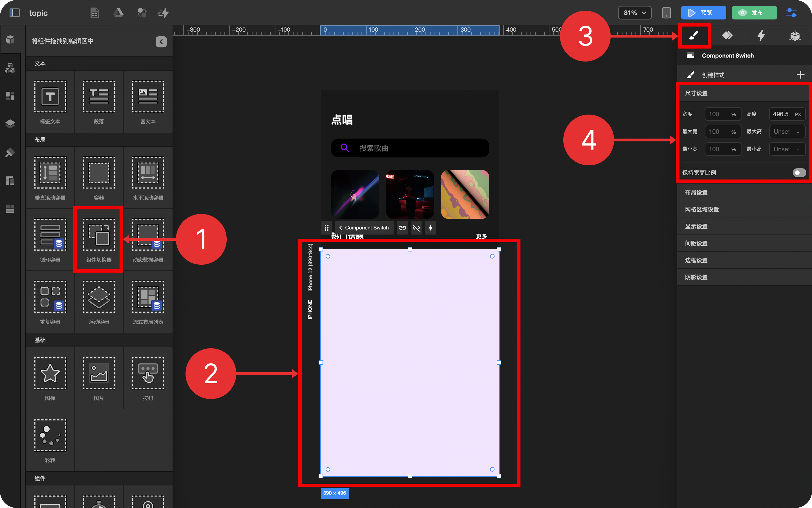
Task: Click the actions lightning list icon in top bar
Action: (x=164, y=13)
